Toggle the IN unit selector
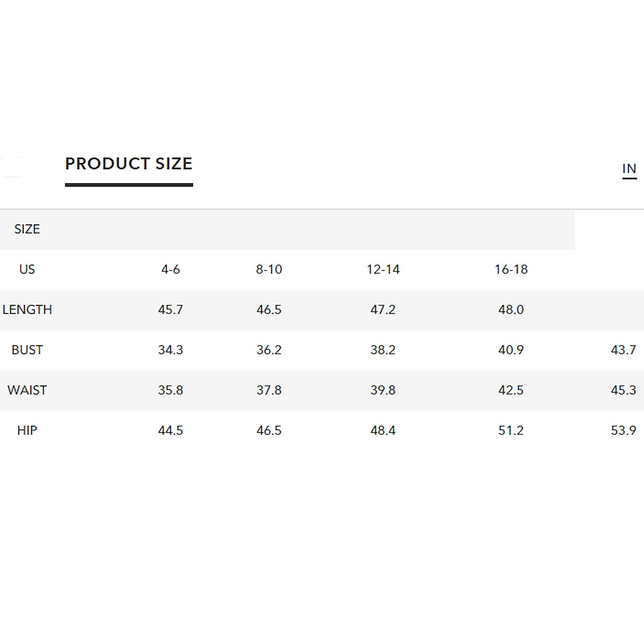This screenshot has width=644, height=644. pos(629,169)
